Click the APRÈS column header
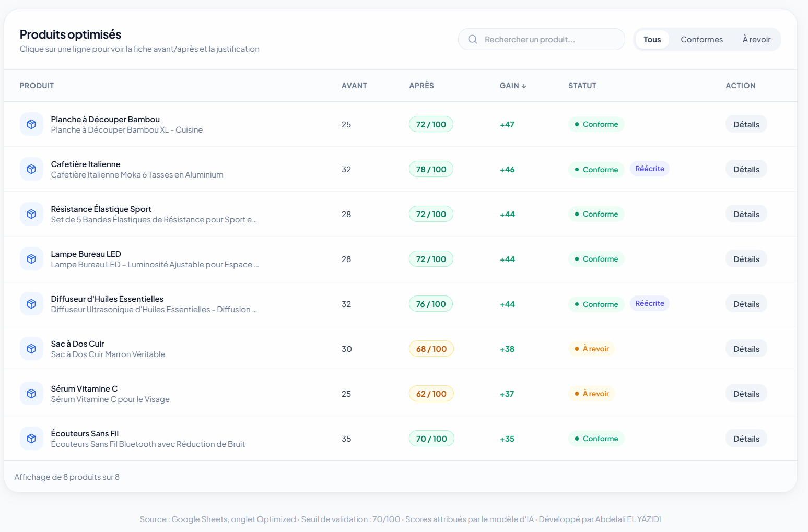 pyautogui.click(x=421, y=86)
